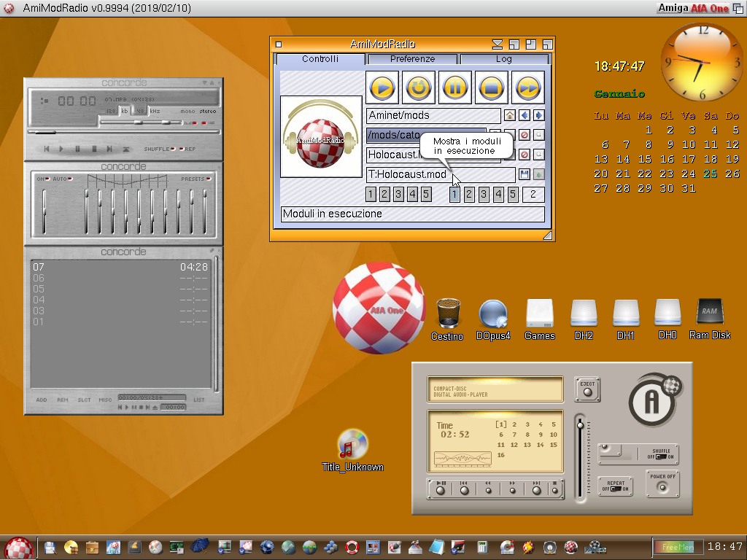This screenshot has width=747, height=560.
Task: Save the module with the floppy disk icon
Action: point(524,174)
